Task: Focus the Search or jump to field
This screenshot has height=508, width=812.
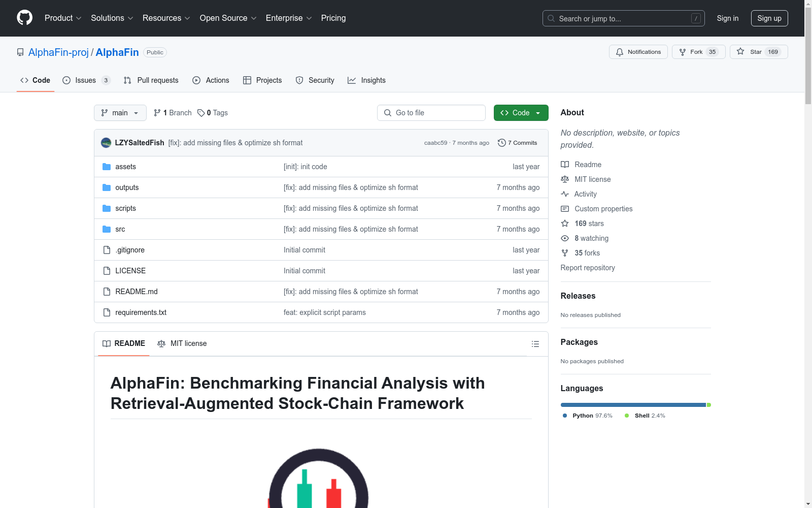Action: 624,18
